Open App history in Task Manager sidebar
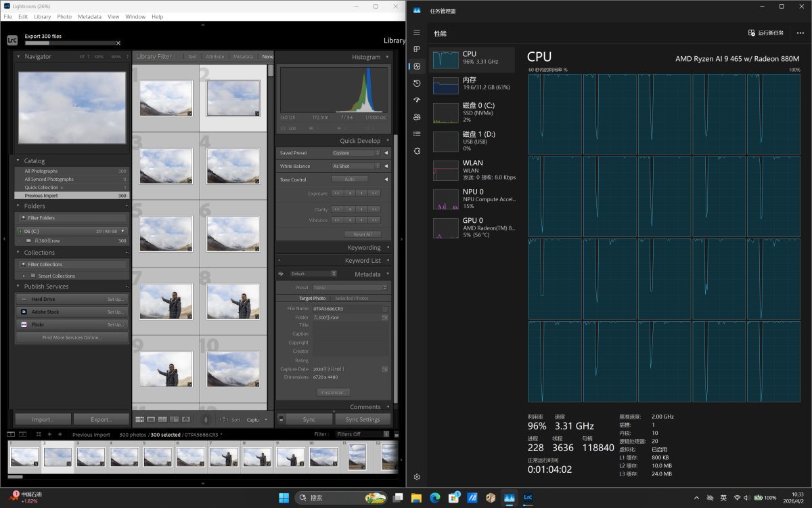The image size is (812, 508). [417, 83]
